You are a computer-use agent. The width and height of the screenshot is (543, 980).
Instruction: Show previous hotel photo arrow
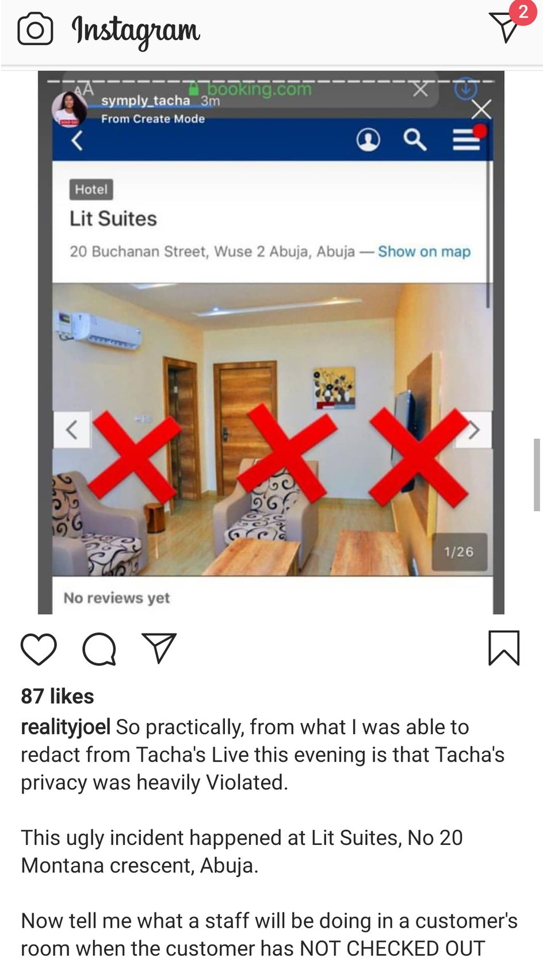(71, 430)
